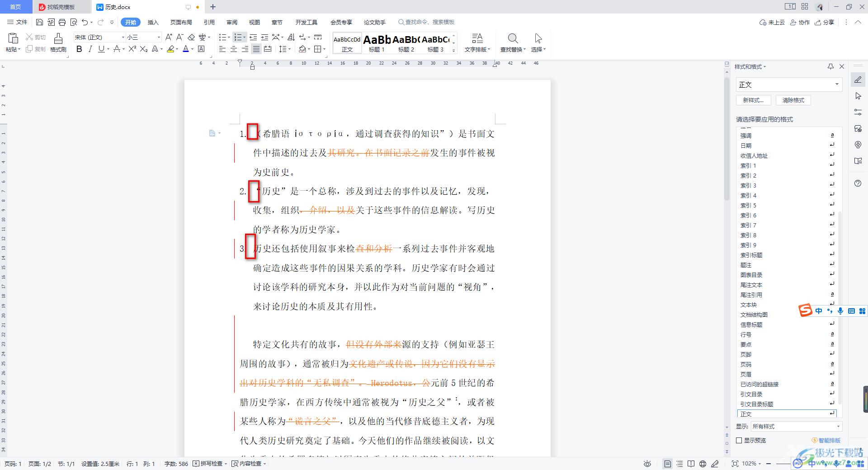Open the 插入 ribbon tab
868x470 pixels.
(153, 22)
